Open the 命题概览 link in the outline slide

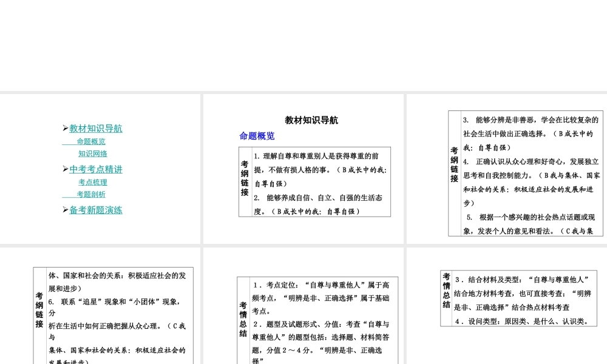coord(91,141)
